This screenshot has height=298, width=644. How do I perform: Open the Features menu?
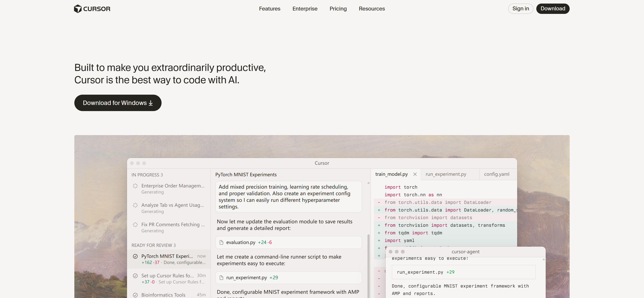click(x=269, y=9)
